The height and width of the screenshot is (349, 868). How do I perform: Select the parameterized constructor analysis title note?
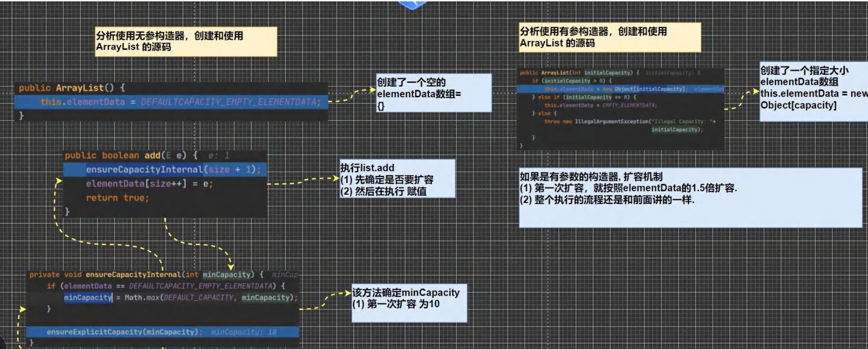pyautogui.click(x=610, y=37)
